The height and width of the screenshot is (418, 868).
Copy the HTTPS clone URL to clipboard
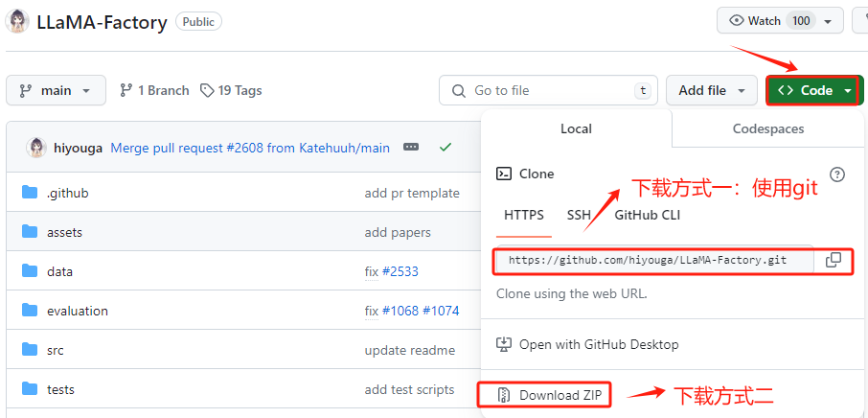[x=834, y=260]
